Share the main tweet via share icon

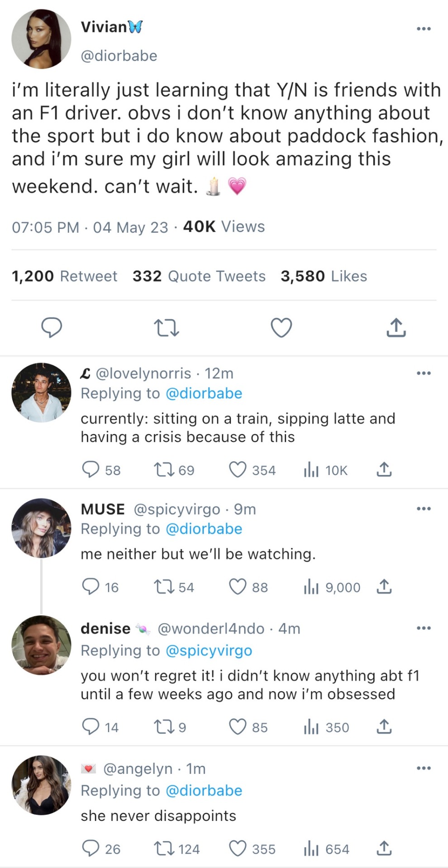[x=396, y=328]
